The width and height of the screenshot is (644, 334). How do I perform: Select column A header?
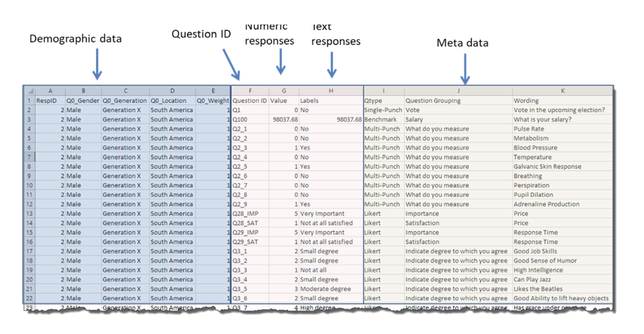(x=50, y=91)
